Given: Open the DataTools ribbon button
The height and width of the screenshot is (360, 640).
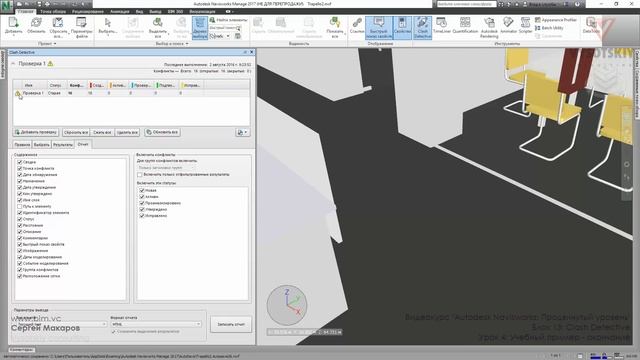Looking at the screenshot, I should 591,25.
